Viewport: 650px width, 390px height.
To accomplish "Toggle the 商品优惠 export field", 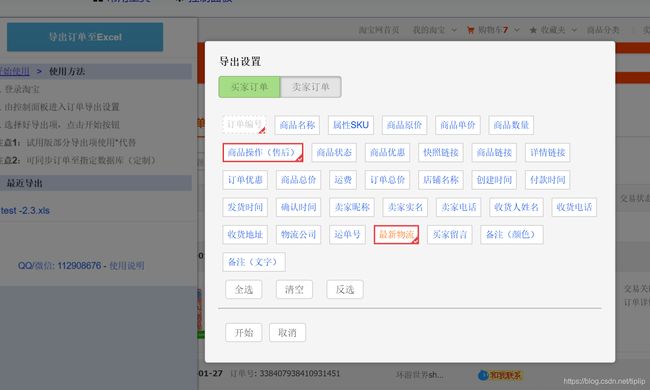I will point(388,153).
